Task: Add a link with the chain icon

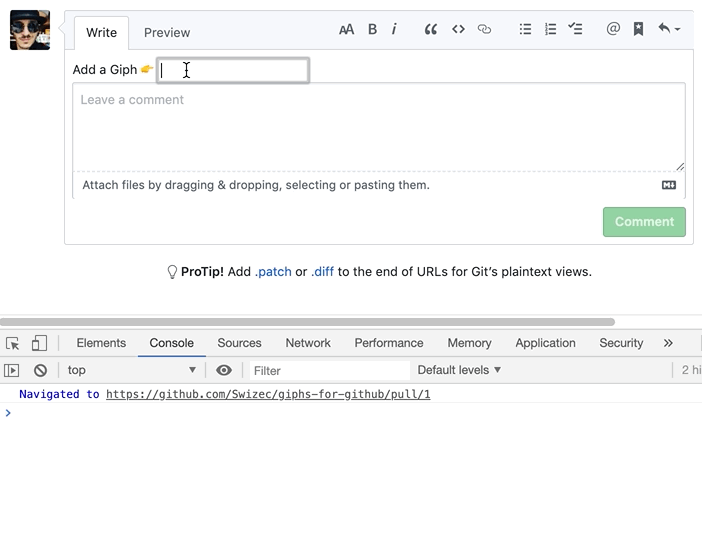Action: click(x=484, y=30)
